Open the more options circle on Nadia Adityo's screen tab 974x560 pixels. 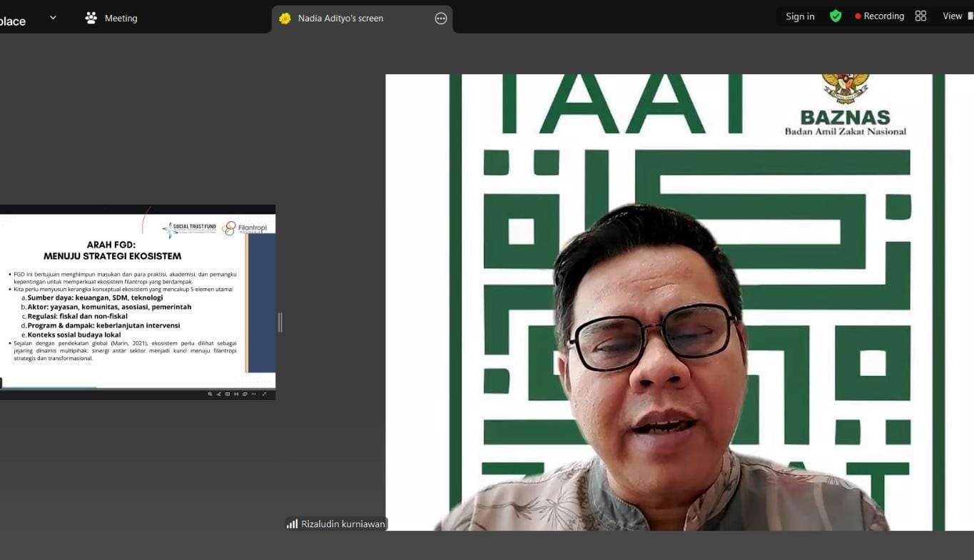441,19
